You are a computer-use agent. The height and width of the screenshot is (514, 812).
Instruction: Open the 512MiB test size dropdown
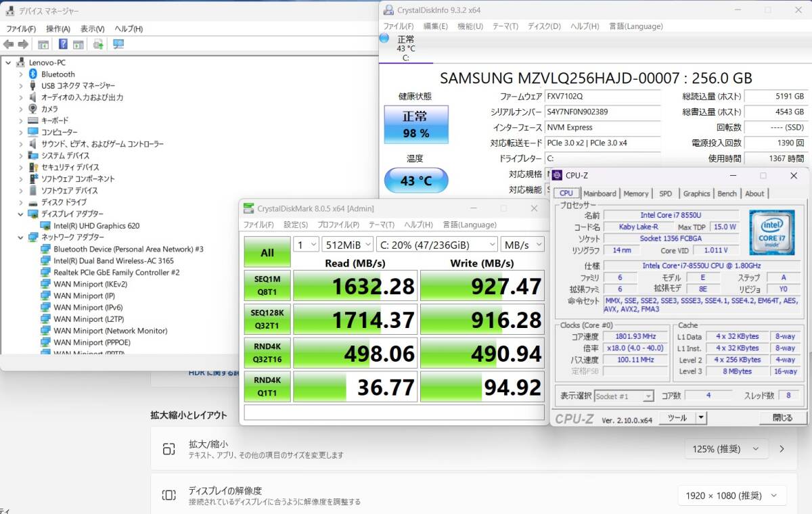pos(348,244)
